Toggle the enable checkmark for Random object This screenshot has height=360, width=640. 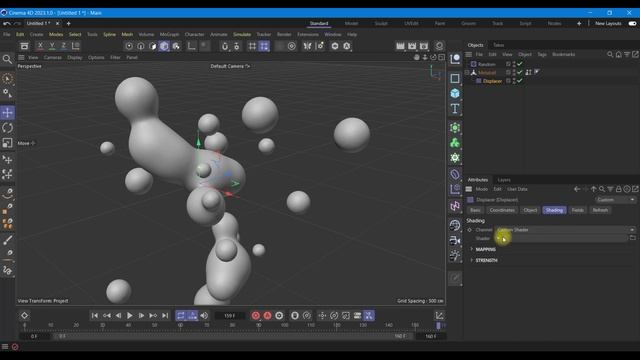click(520, 64)
